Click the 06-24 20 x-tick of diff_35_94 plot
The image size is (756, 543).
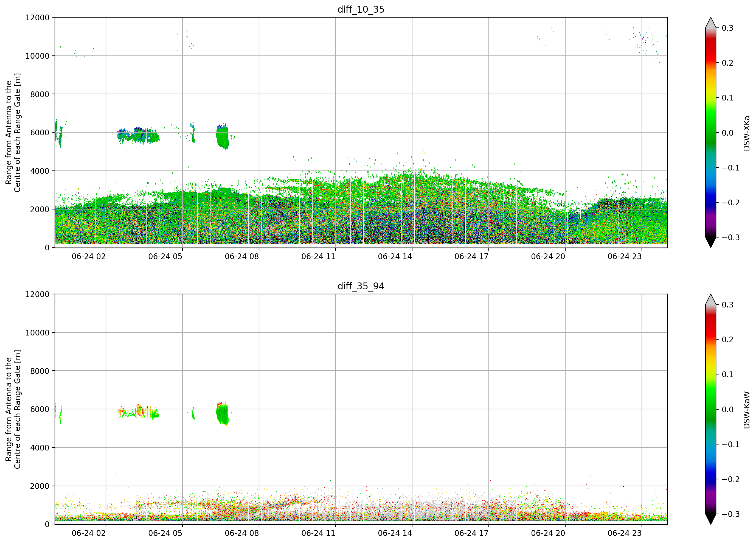coord(548,533)
